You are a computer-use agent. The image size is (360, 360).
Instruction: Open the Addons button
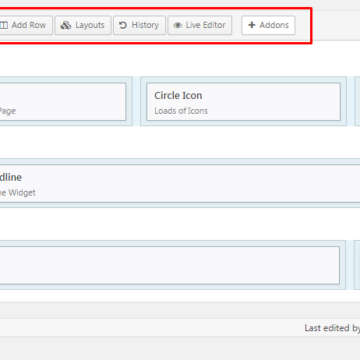(268, 25)
